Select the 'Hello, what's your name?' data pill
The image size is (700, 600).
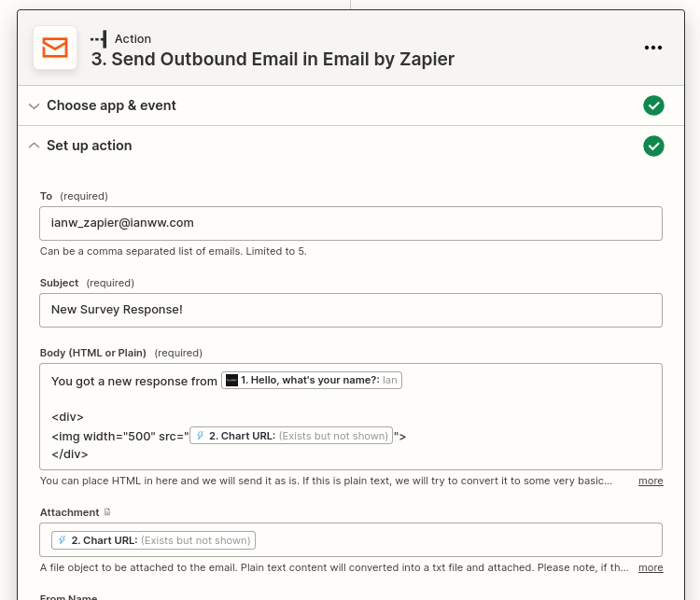[312, 381]
